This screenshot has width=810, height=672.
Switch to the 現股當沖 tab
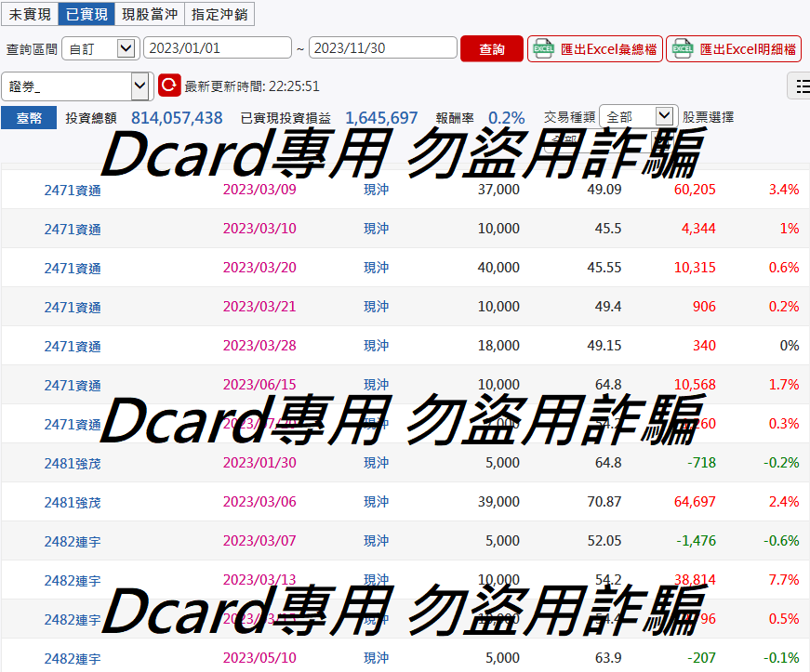point(150,14)
